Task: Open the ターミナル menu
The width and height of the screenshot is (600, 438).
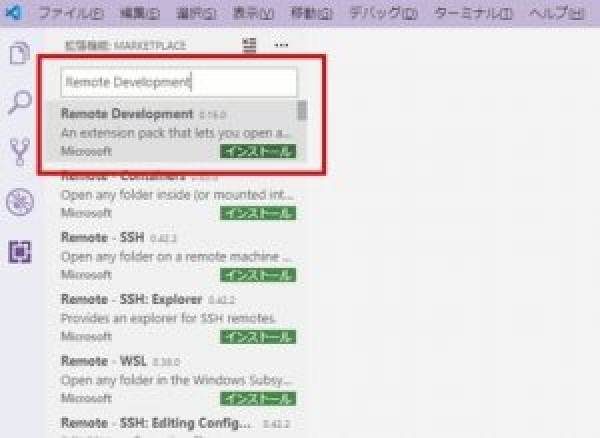Action: tap(473, 13)
